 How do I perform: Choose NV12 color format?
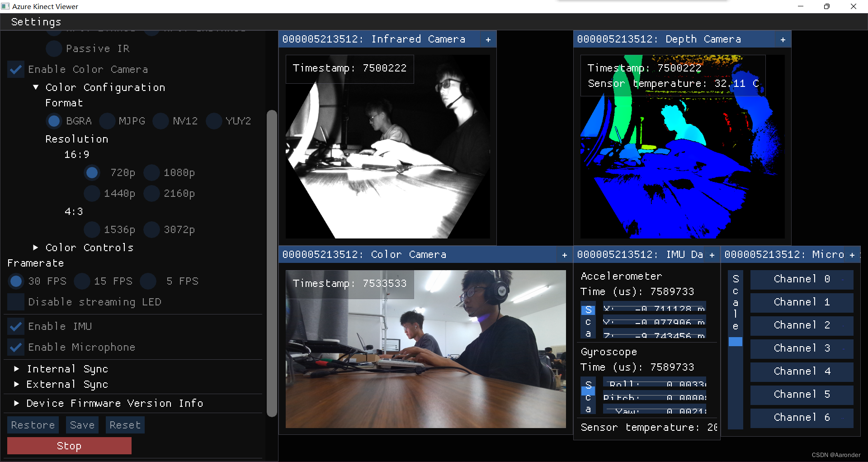click(160, 121)
